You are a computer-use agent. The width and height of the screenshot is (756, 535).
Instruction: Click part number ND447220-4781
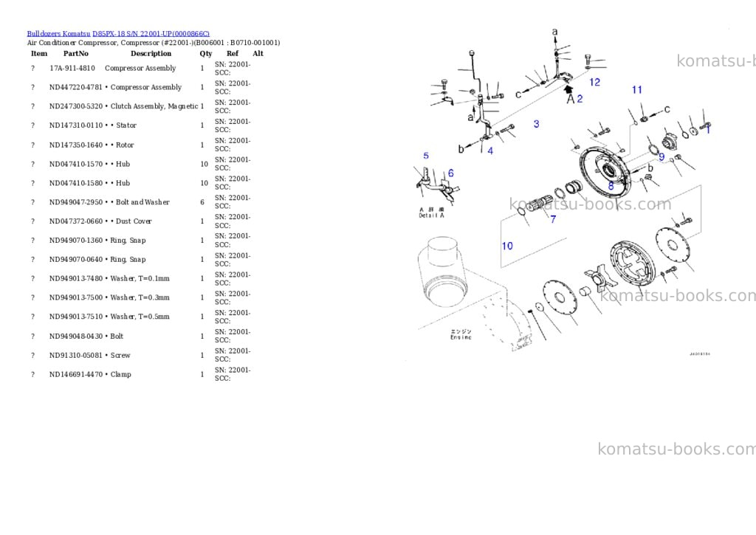[76, 87]
